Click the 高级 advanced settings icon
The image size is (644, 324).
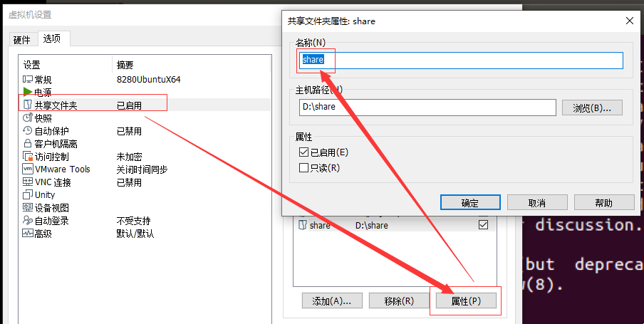pyautogui.click(x=28, y=234)
